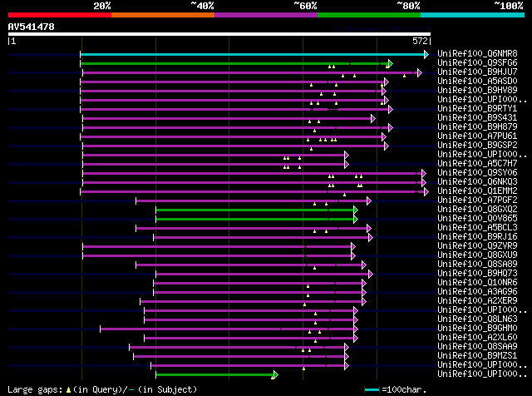The width and height of the screenshot is (532, 396).
Task: Click the UniRef100_Q10NR6 label
Action: (x=477, y=283)
